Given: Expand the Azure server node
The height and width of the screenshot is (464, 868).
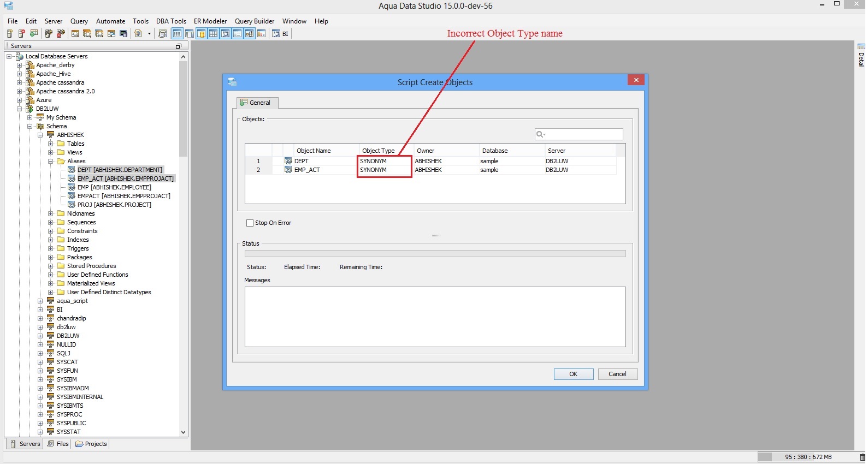Looking at the screenshot, I should click(20, 100).
